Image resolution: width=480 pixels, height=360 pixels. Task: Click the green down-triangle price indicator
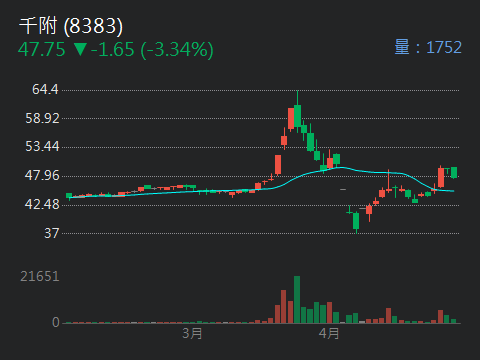[x=80, y=49]
